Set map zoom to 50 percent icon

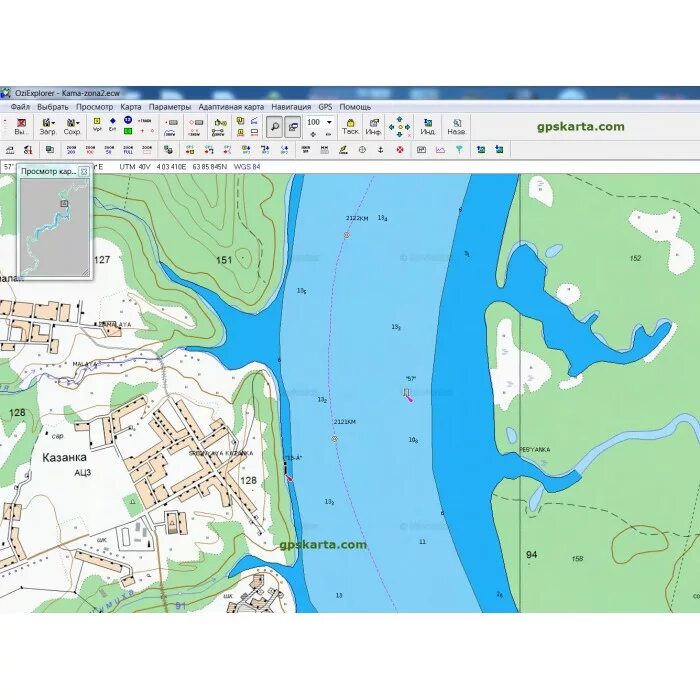pyautogui.click(x=109, y=150)
